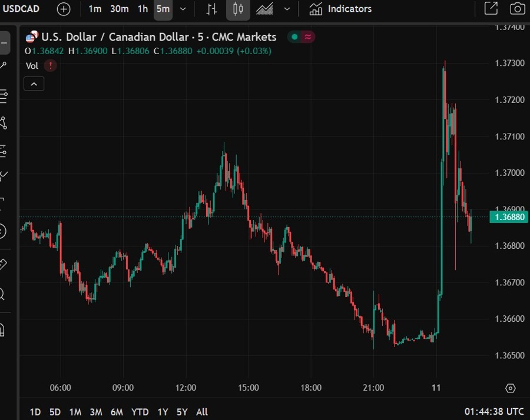Open the compare or add symbol plus icon

tap(64, 9)
